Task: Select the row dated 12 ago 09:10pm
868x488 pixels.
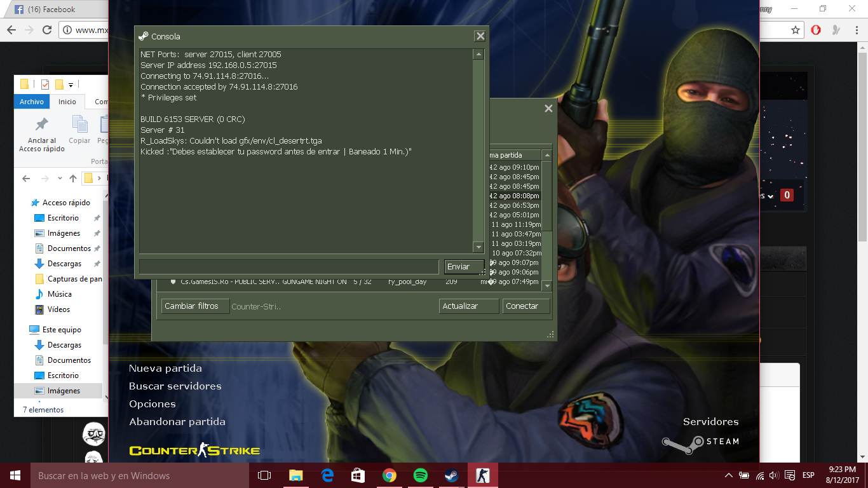Action: tap(515, 168)
